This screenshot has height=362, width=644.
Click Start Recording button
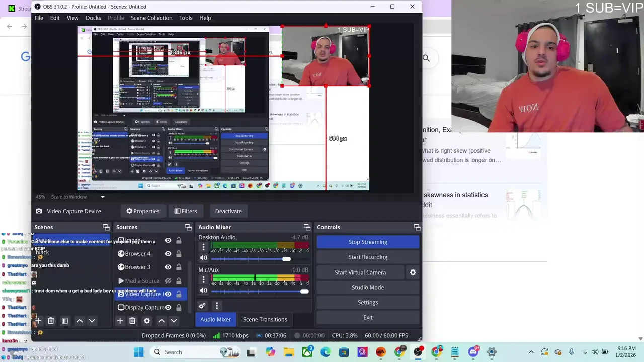pyautogui.click(x=368, y=257)
